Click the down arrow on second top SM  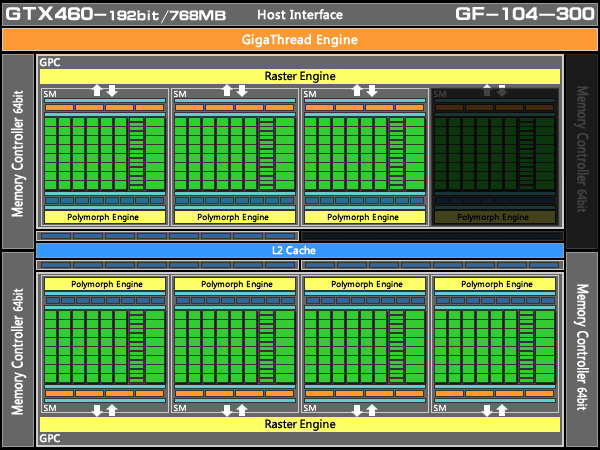tap(242, 91)
